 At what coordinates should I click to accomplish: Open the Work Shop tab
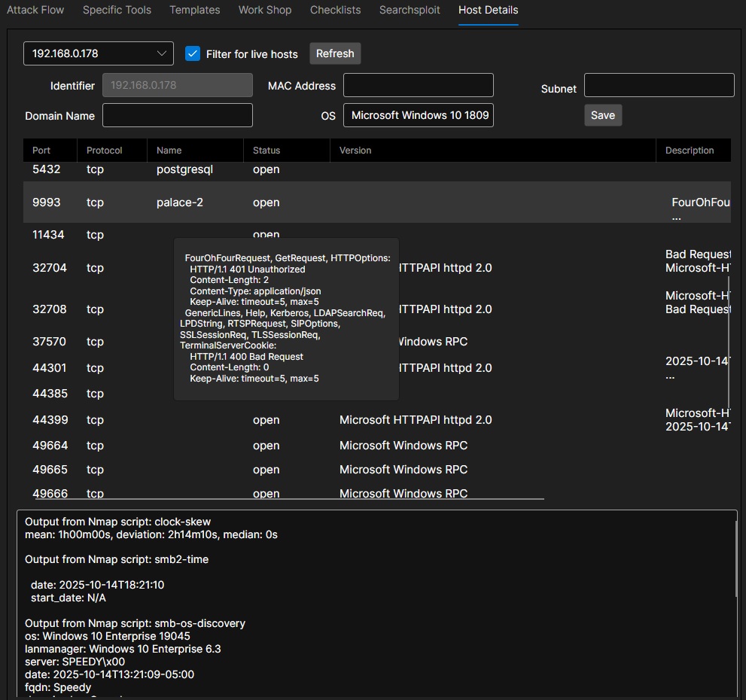click(264, 10)
